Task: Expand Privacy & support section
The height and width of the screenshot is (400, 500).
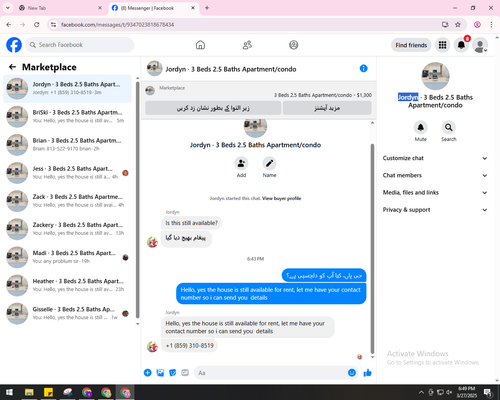Action: coord(435,210)
